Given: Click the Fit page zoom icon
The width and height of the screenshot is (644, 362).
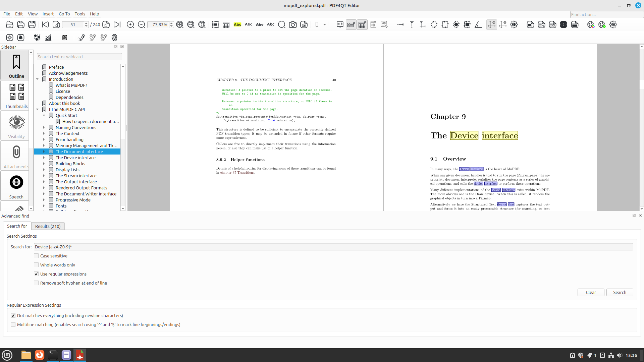Looking at the screenshot, I should pos(180,24).
